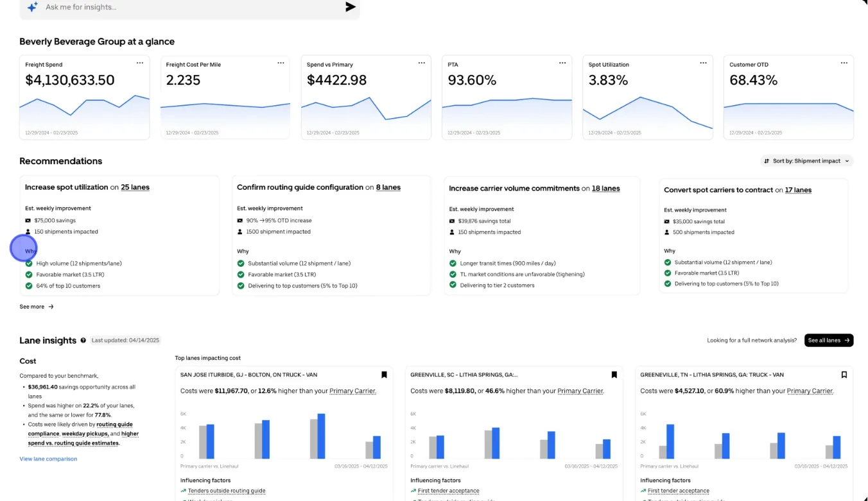Click Increase carrier volume commitments title
This screenshot has width=868, height=501.
(514, 189)
